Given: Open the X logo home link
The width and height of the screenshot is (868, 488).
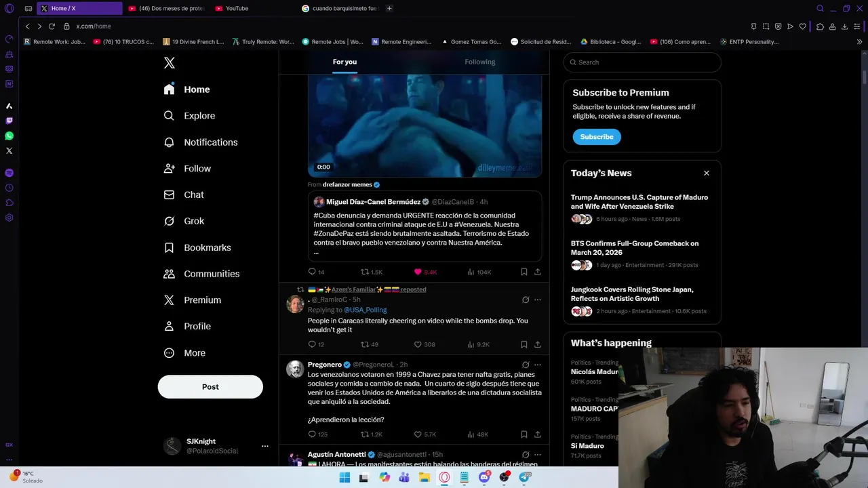Looking at the screenshot, I should point(170,63).
